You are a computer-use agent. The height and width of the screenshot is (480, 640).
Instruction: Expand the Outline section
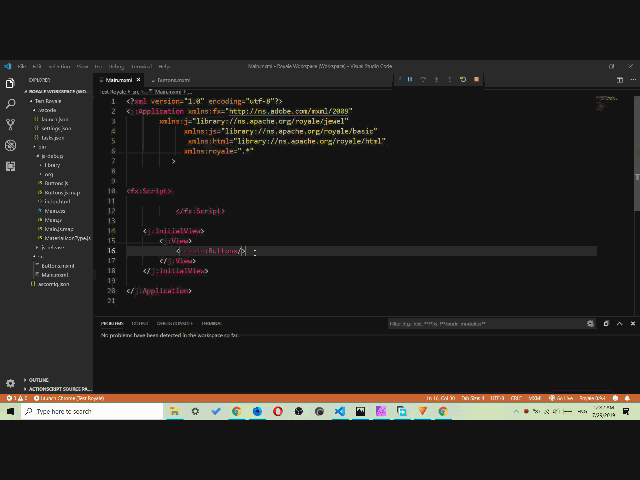click(x=38, y=380)
